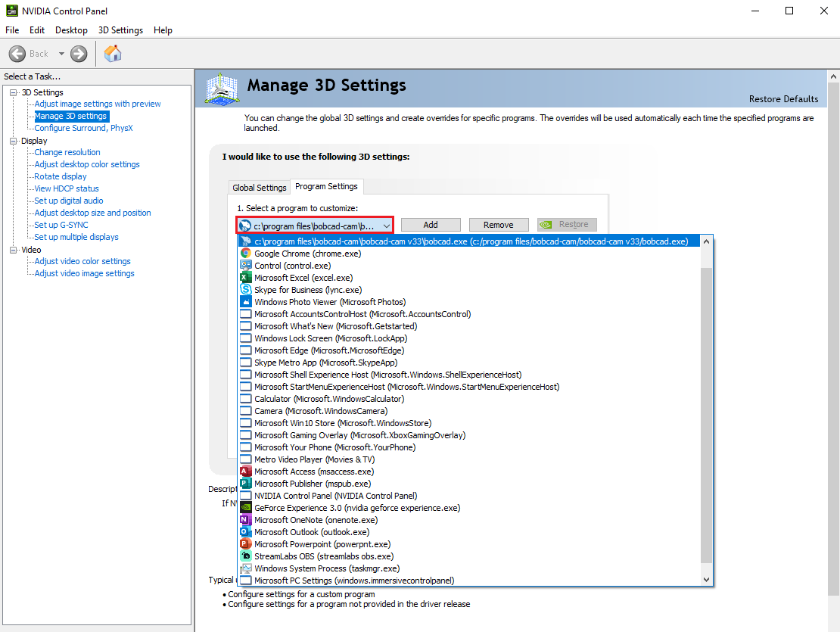
Task: Click the Google Chrome icon in list
Action: tap(245, 254)
